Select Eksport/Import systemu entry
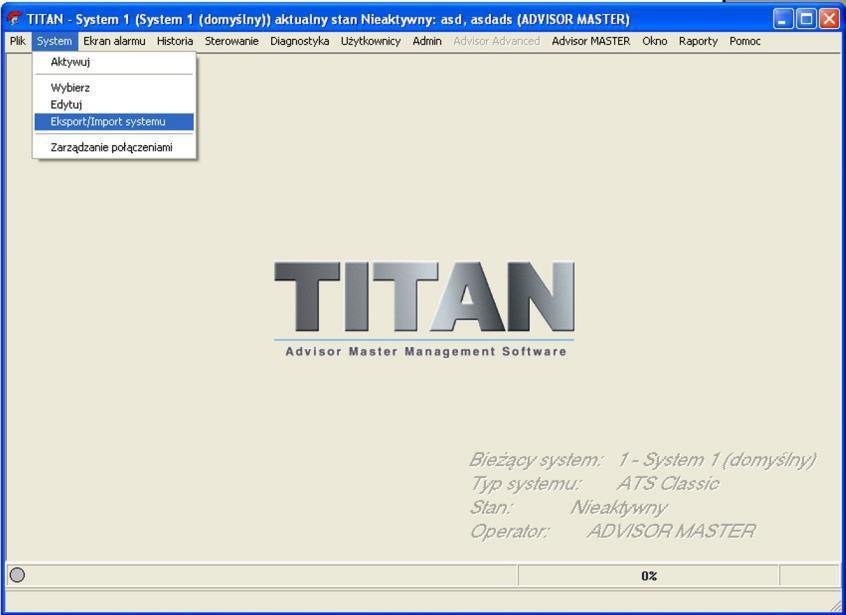 point(114,121)
